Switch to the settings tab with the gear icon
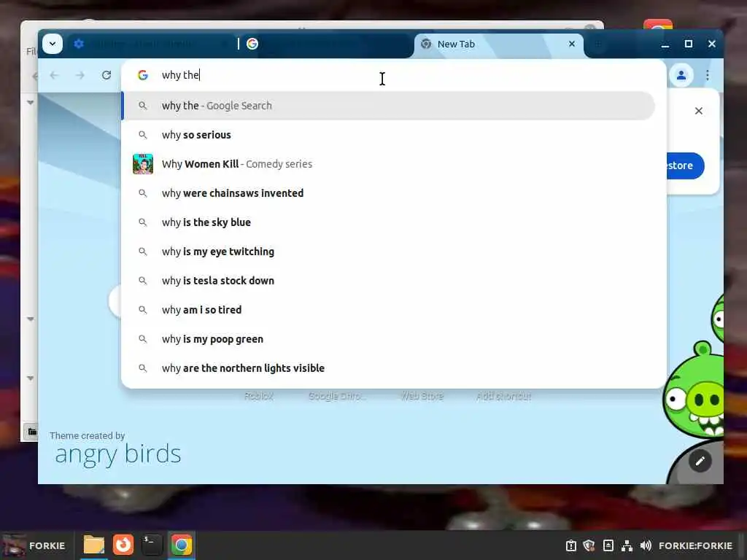747x560 pixels. (152, 44)
